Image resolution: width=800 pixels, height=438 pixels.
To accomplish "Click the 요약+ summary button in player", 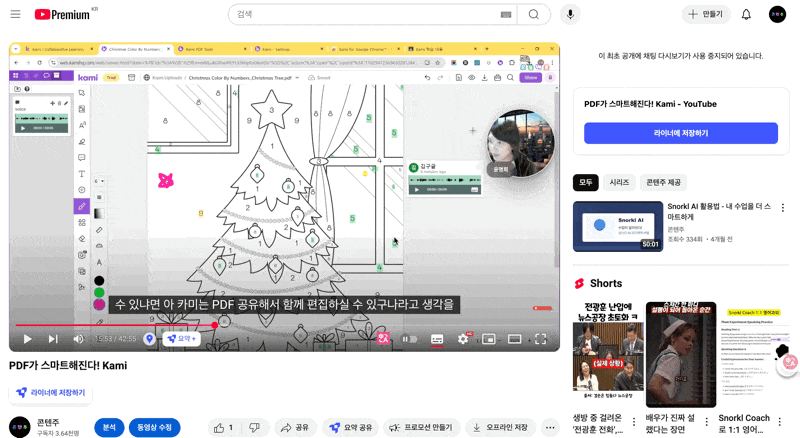I will (x=181, y=338).
